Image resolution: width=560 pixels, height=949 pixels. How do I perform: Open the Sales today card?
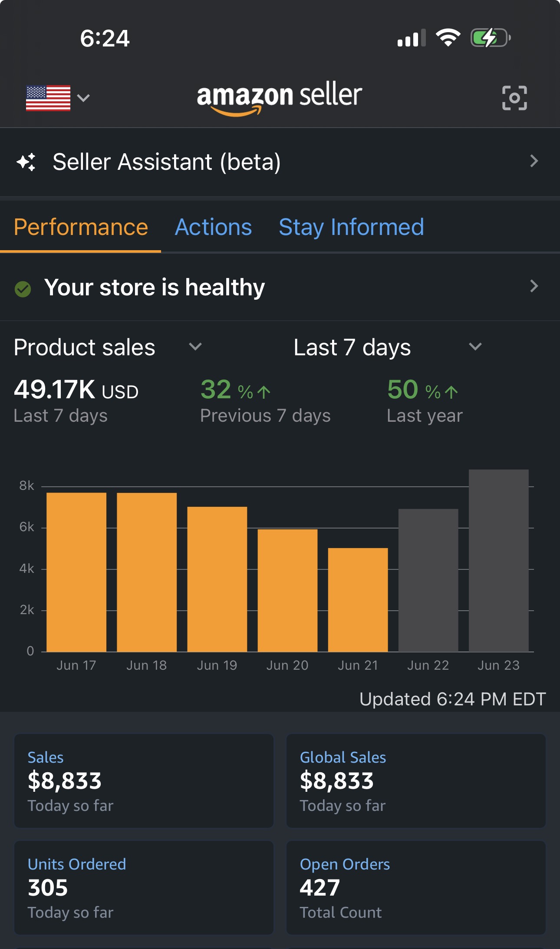144,781
